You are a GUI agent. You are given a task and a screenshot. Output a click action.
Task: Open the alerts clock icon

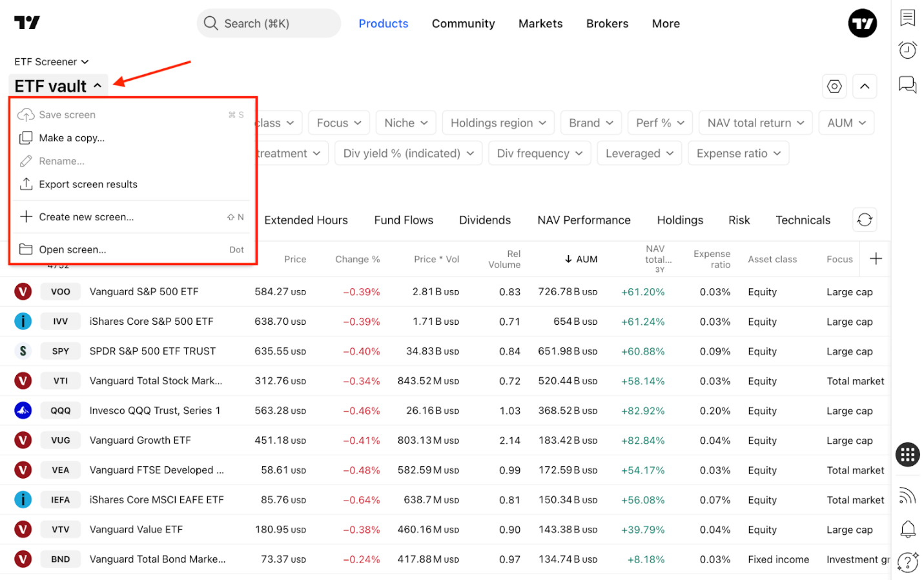[907, 50]
